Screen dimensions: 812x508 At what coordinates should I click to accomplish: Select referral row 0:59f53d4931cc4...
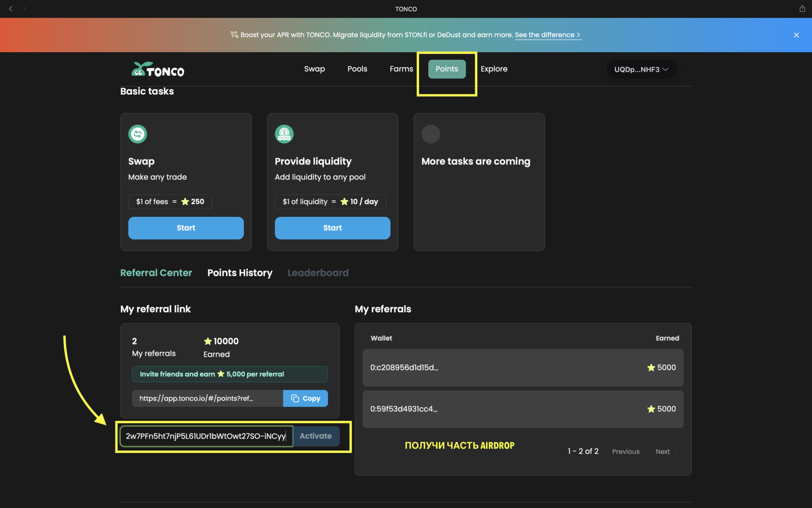(x=523, y=409)
